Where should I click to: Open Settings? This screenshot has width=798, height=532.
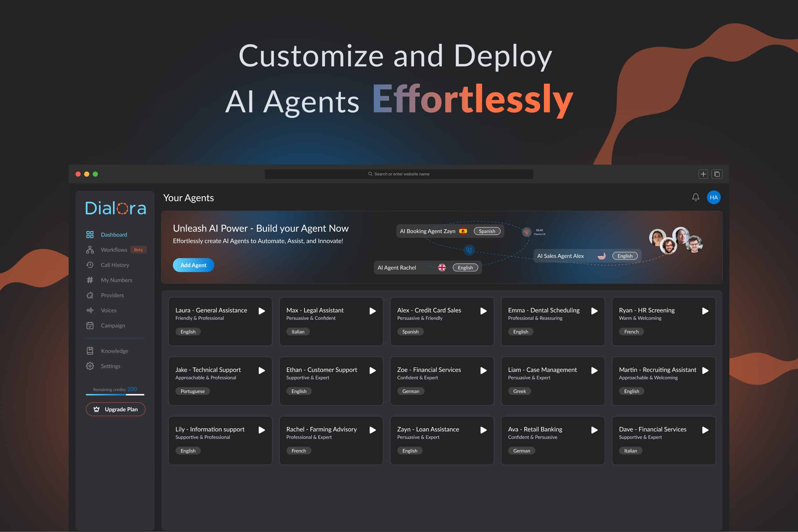(110, 366)
